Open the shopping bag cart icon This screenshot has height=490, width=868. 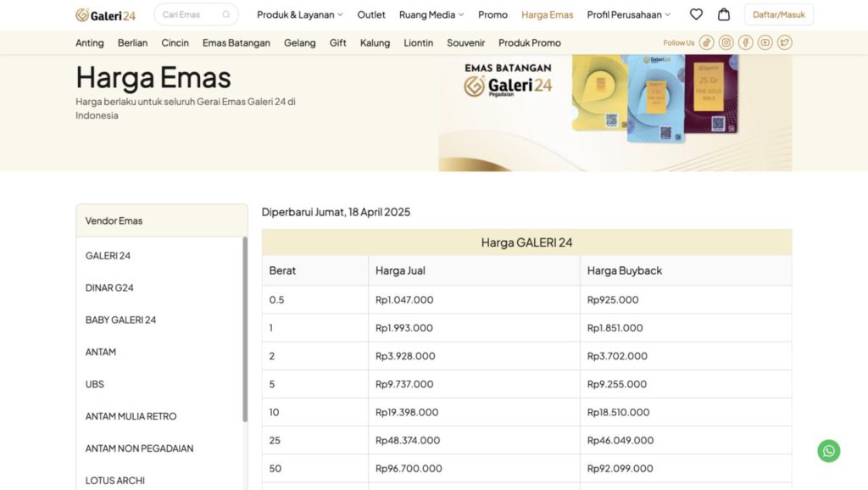pyautogui.click(x=724, y=14)
